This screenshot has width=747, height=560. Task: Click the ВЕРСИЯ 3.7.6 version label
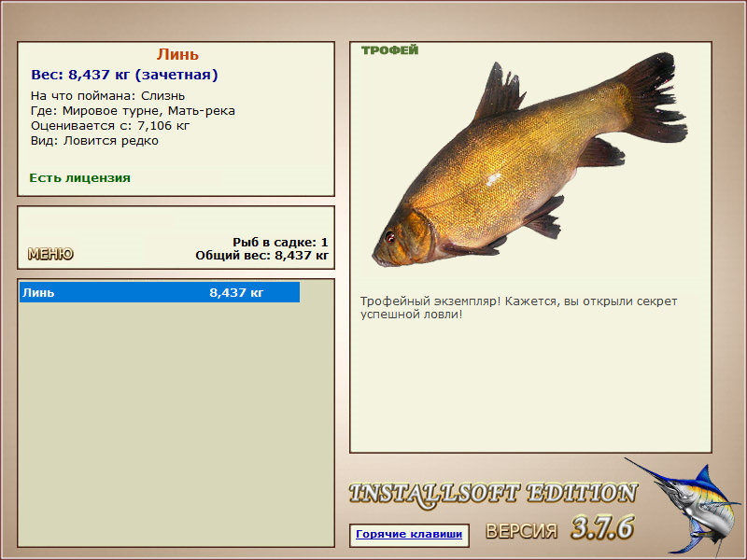pos(559,528)
